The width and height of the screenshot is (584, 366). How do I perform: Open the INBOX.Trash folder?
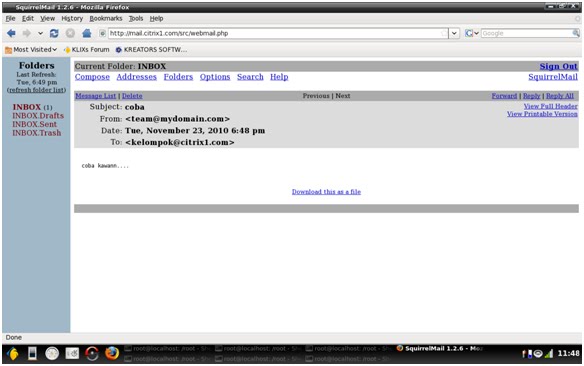point(36,133)
